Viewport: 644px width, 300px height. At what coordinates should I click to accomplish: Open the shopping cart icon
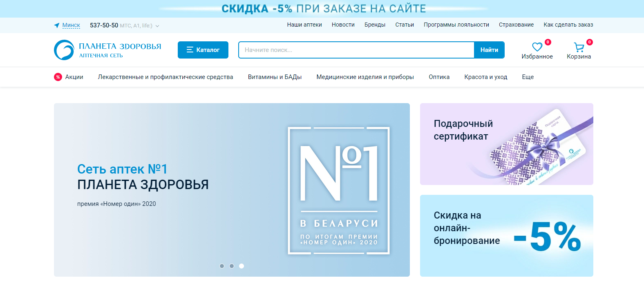point(579,47)
